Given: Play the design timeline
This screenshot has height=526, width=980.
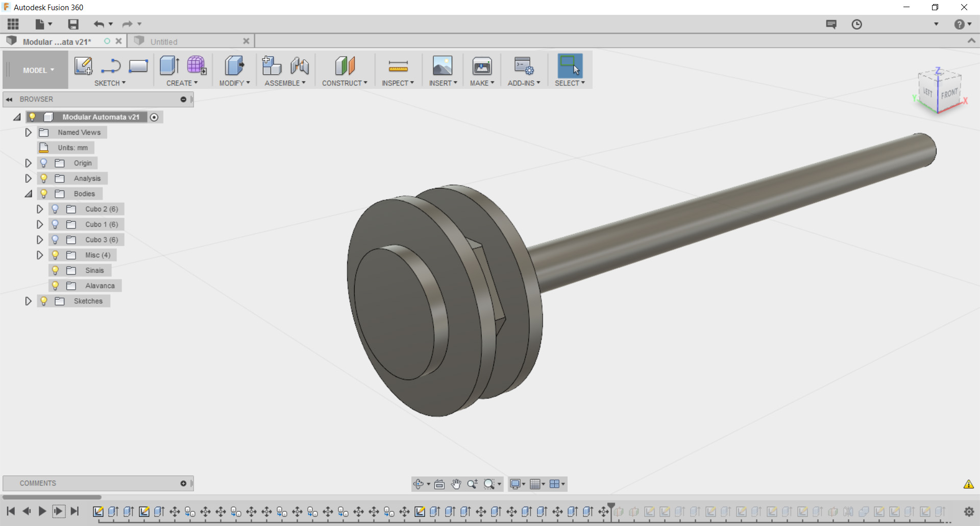Looking at the screenshot, I should pyautogui.click(x=42, y=511).
